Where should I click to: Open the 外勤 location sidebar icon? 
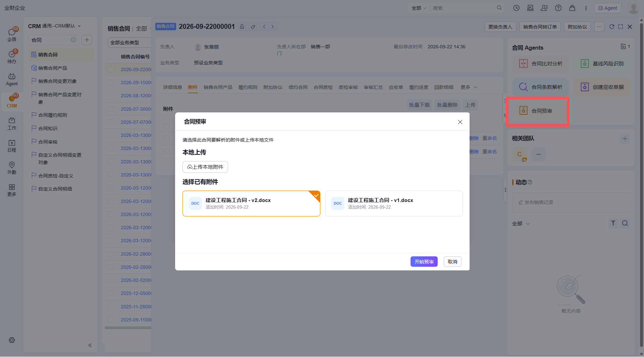12,168
